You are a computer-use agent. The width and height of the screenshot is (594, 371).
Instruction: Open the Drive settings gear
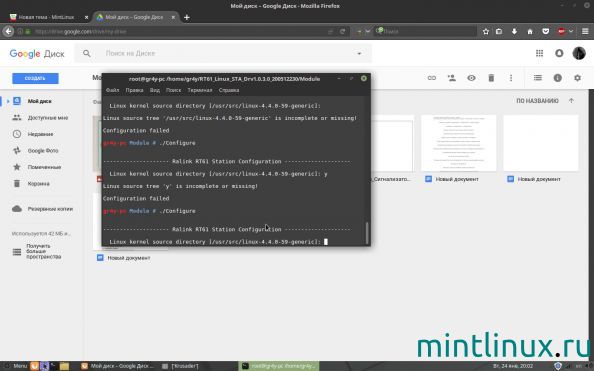pyautogui.click(x=577, y=78)
